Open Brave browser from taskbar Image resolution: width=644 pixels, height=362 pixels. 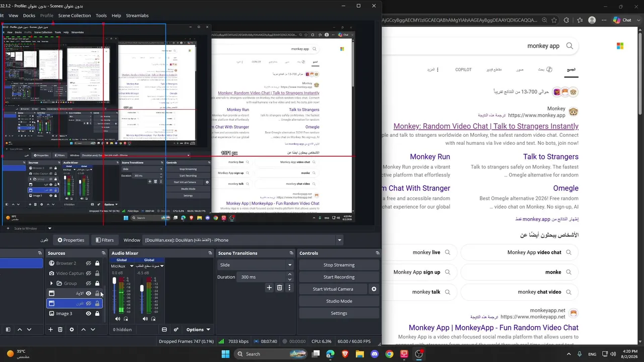pyautogui.click(x=345, y=354)
